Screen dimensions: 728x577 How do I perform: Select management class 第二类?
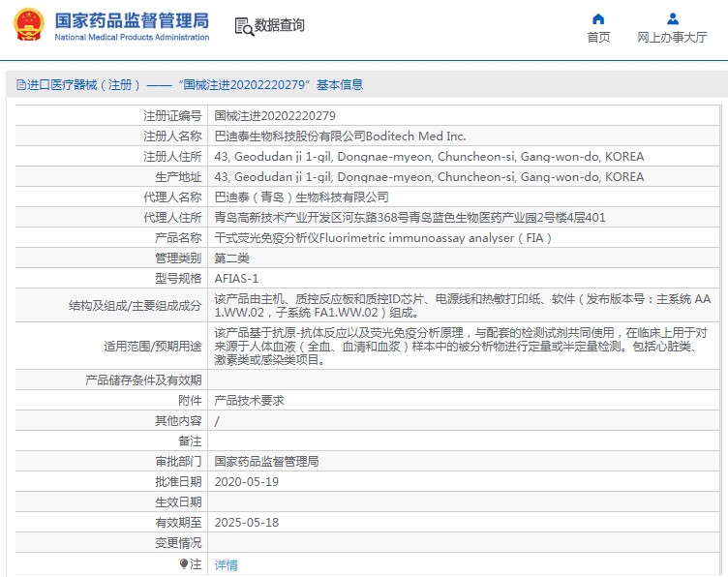231,258
